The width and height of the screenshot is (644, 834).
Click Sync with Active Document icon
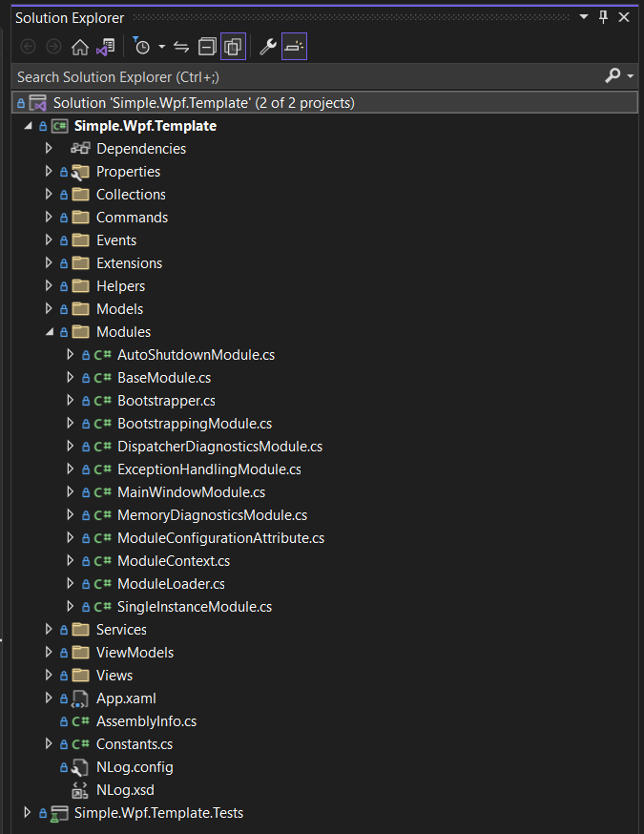(x=181, y=48)
